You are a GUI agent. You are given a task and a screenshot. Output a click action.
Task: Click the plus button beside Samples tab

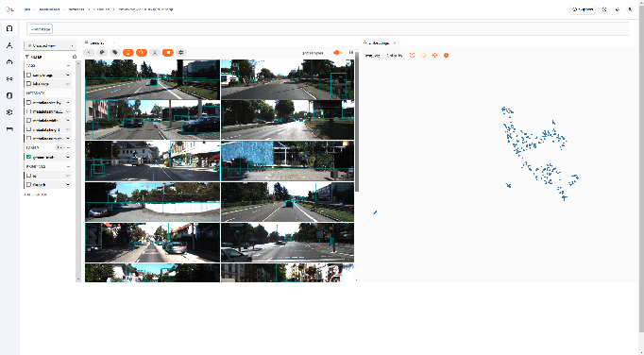tap(113, 42)
